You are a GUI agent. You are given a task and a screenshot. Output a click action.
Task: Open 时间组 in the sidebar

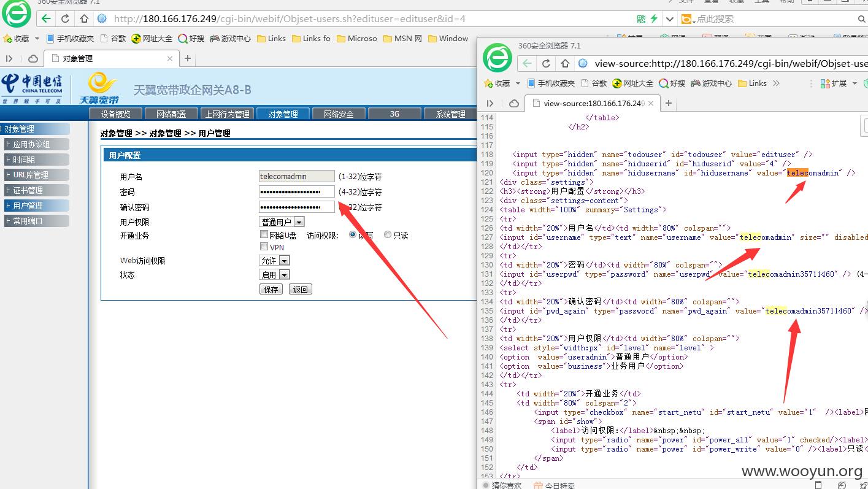(37, 160)
